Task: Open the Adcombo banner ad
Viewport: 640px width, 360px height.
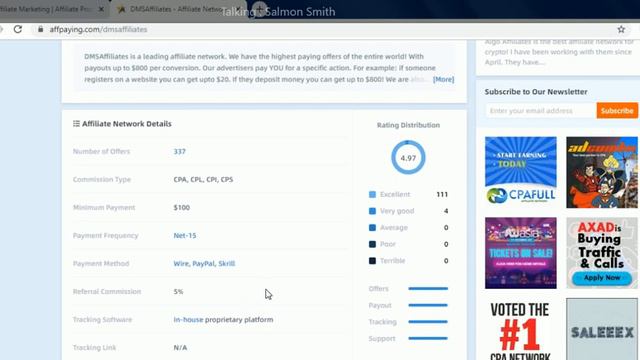Action: click(602, 172)
